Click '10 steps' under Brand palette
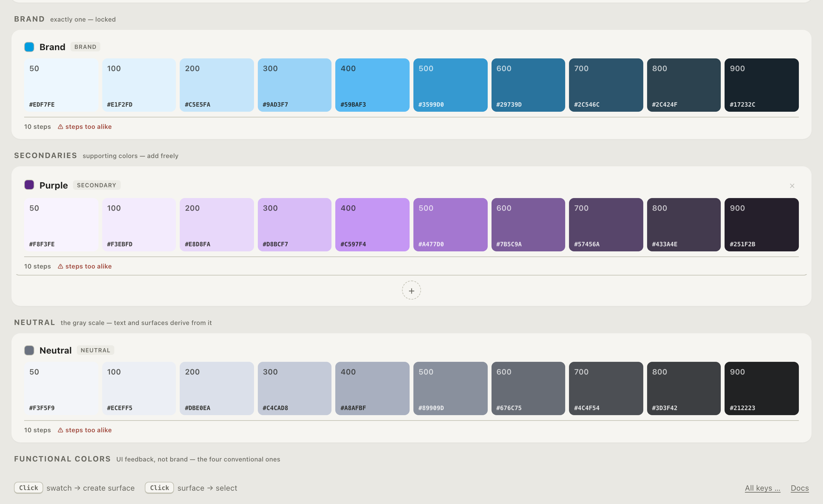This screenshot has height=504, width=823. pyautogui.click(x=37, y=127)
